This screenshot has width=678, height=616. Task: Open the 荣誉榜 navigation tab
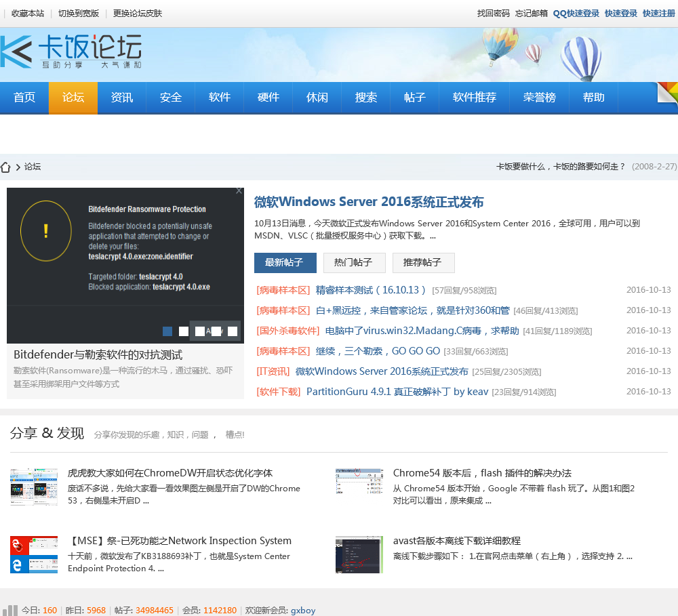pos(540,98)
